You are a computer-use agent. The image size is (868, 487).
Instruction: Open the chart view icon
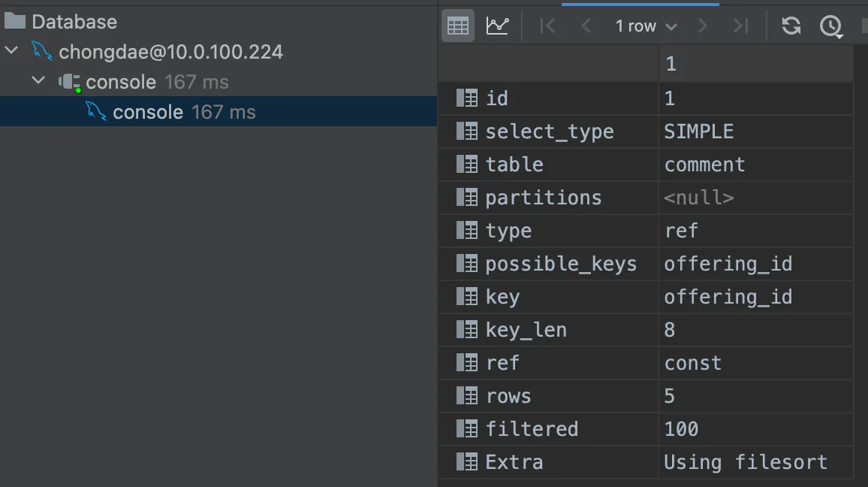[x=497, y=26]
